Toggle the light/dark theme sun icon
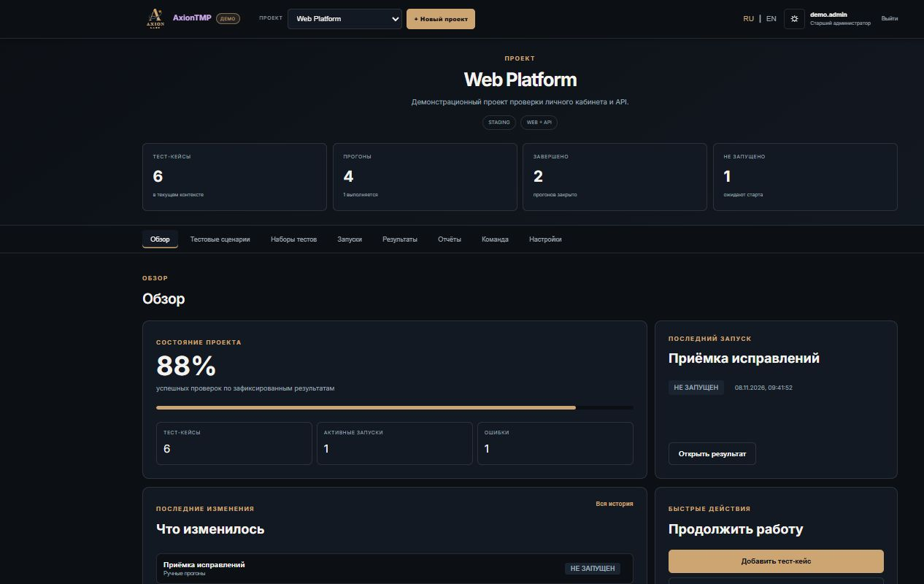 click(x=794, y=19)
